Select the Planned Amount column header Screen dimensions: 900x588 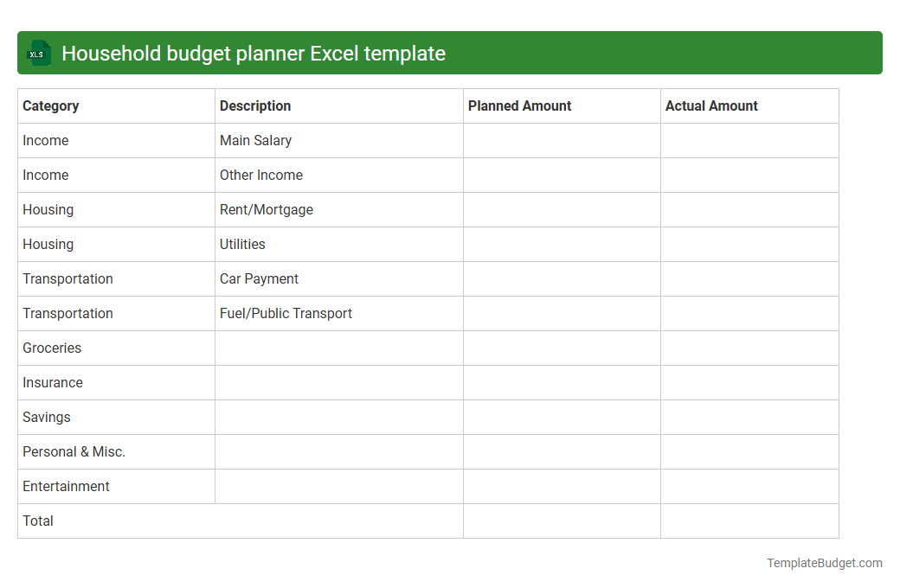(x=519, y=105)
